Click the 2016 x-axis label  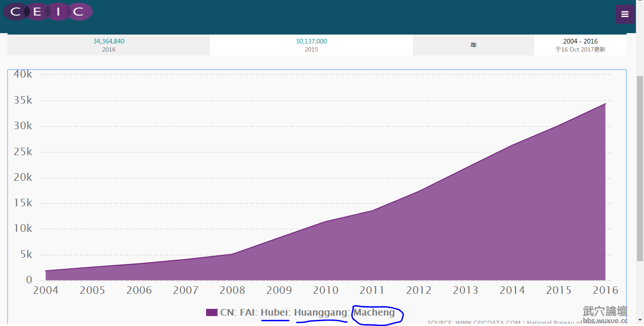pyautogui.click(x=605, y=290)
